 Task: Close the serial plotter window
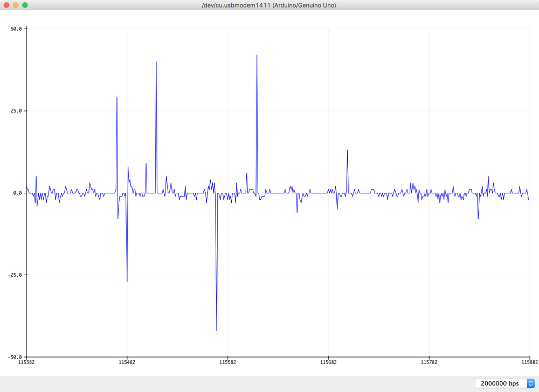point(6,5)
